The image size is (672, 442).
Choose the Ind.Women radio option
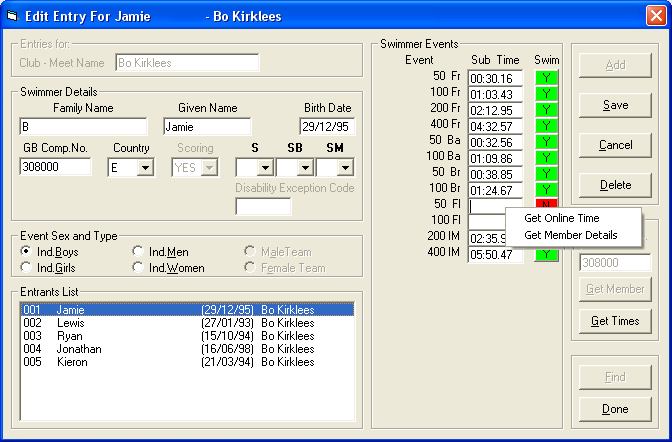coord(138,268)
